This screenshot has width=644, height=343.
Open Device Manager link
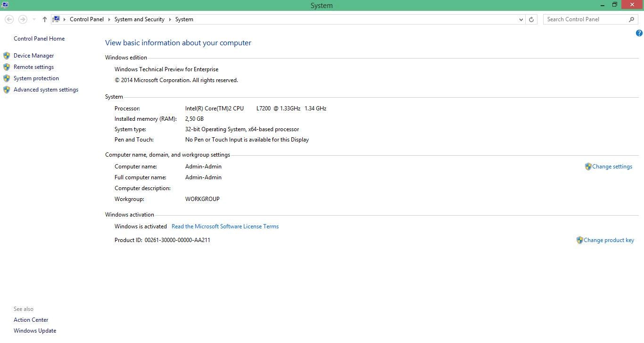coord(33,56)
